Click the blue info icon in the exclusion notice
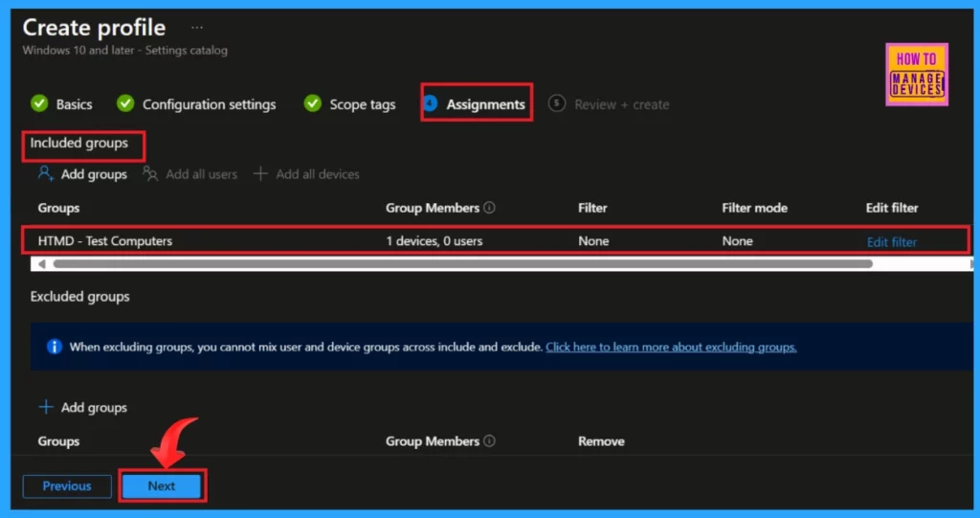980x518 pixels. coord(55,347)
